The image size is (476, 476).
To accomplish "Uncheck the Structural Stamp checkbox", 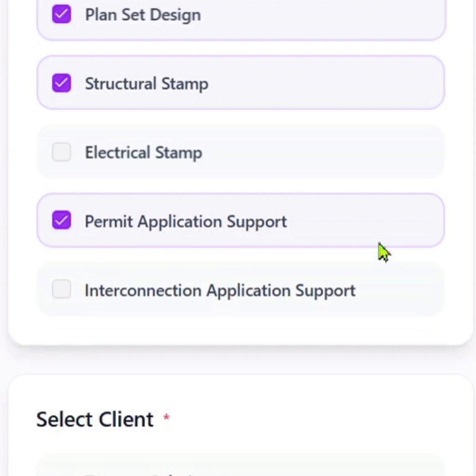I will (61, 83).
